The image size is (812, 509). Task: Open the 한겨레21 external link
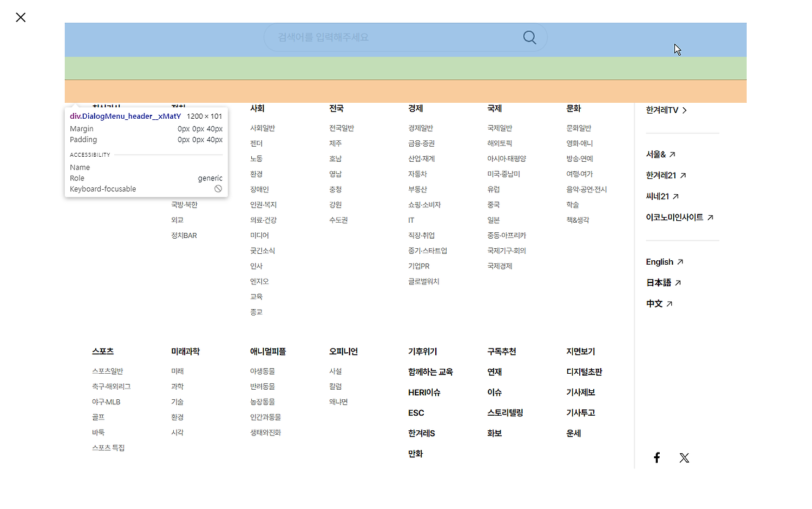(x=666, y=175)
